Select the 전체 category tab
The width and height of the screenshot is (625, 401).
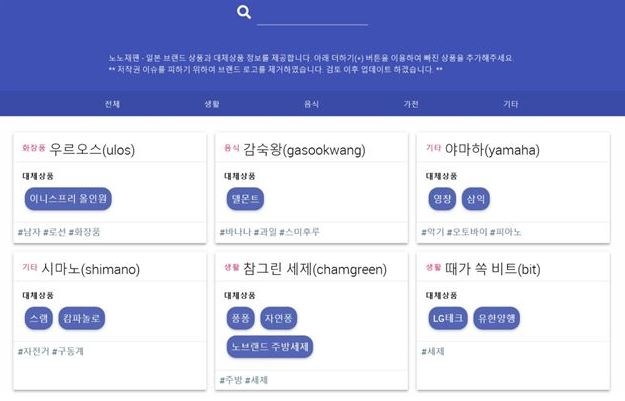[x=112, y=104]
